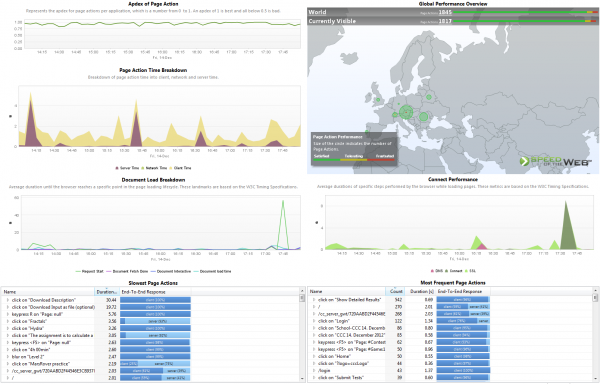The width and height of the screenshot is (600, 384).
Task: Click the Slowest Page Actions vertical scrollbar thumb
Action: pyautogui.click(x=303, y=298)
